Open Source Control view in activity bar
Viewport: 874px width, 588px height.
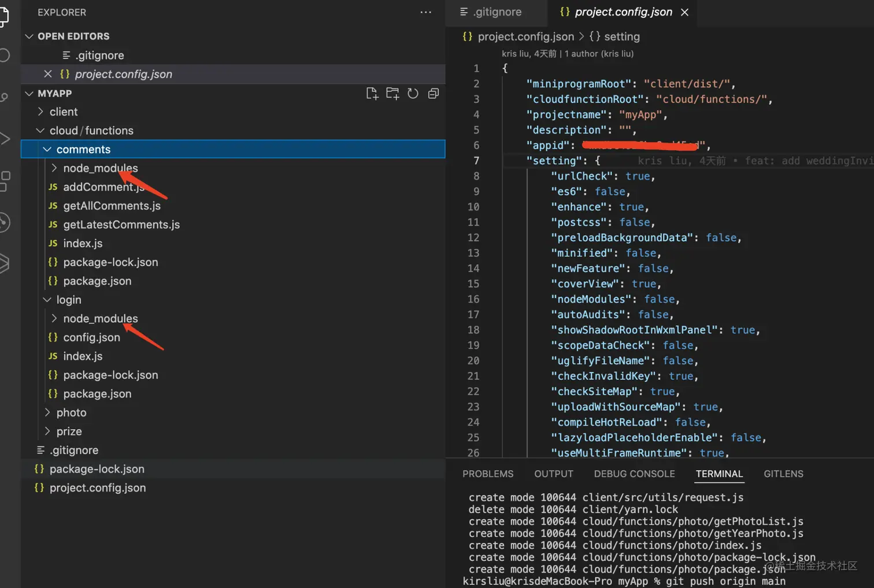click(5, 97)
